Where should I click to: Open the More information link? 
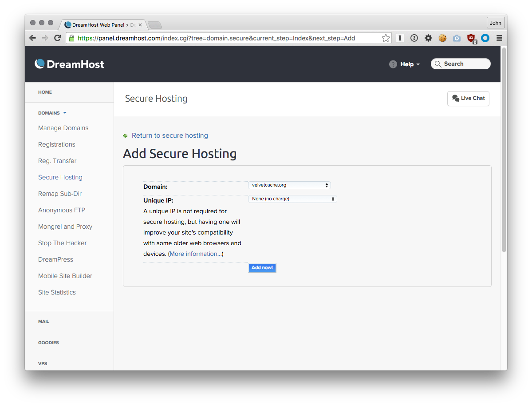tap(196, 254)
